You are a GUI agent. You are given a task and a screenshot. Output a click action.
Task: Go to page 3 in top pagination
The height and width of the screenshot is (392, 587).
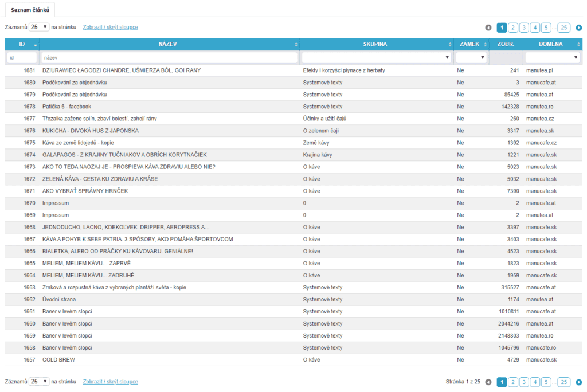tap(524, 28)
